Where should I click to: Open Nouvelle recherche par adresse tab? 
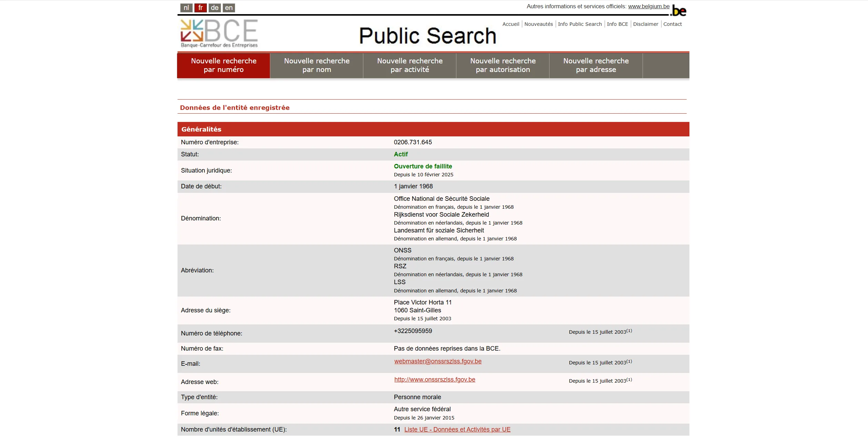(x=596, y=65)
